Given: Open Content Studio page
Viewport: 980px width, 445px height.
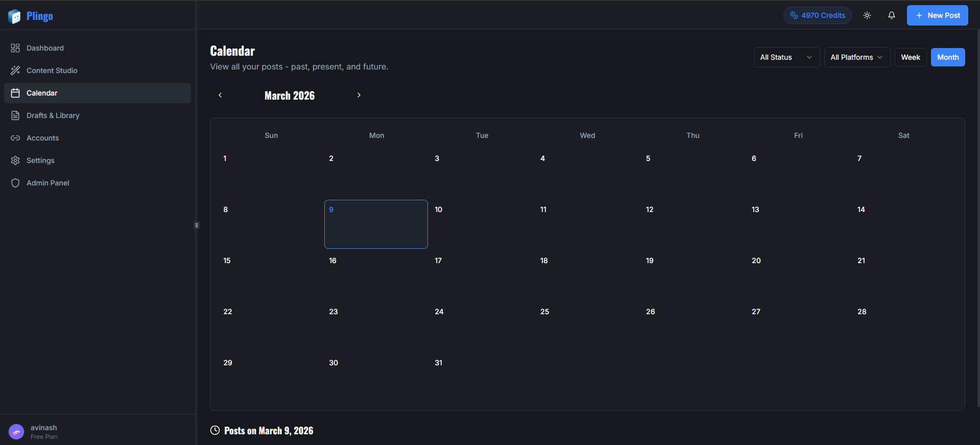Looking at the screenshot, I should pyautogui.click(x=97, y=71).
